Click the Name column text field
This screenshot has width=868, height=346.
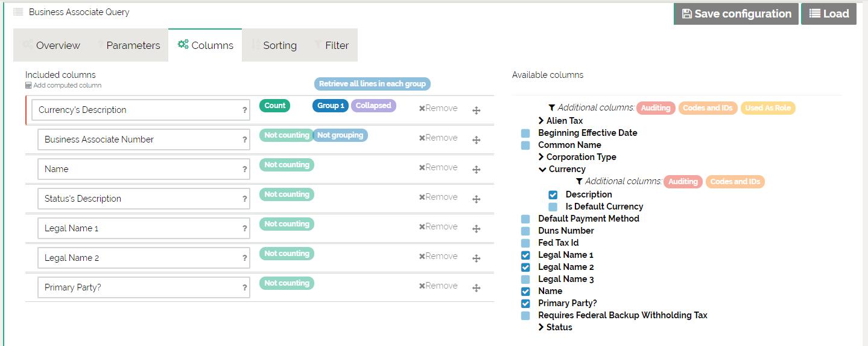pyautogui.click(x=138, y=169)
